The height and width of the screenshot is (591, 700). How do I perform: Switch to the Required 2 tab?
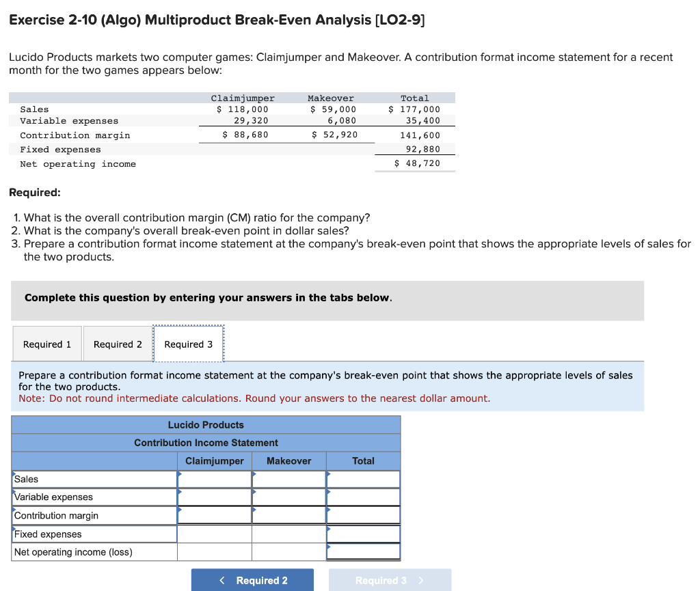(x=117, y=344)
